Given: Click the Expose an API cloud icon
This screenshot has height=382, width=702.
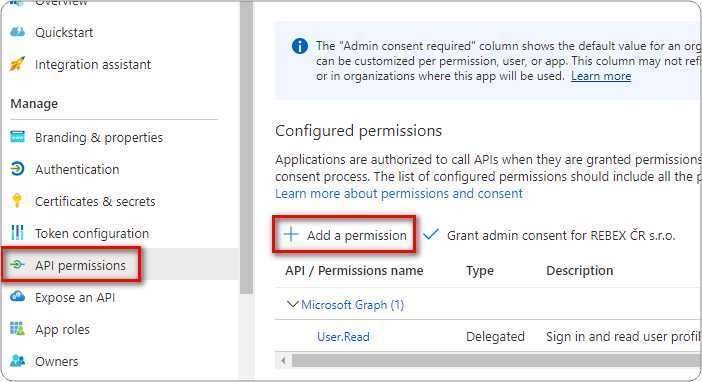Looking at the screenshot, I should point(17,296).
